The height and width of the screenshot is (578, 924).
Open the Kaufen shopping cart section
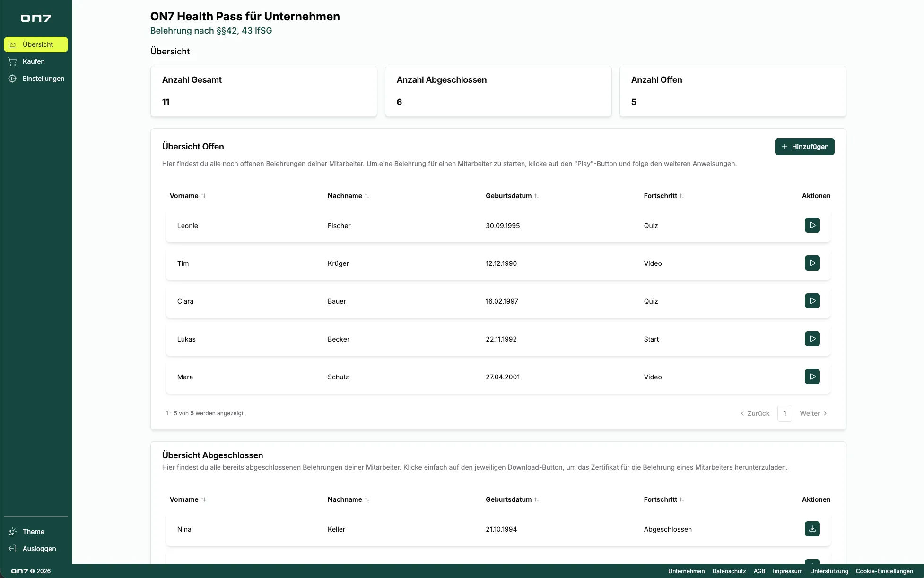[33, 61]
